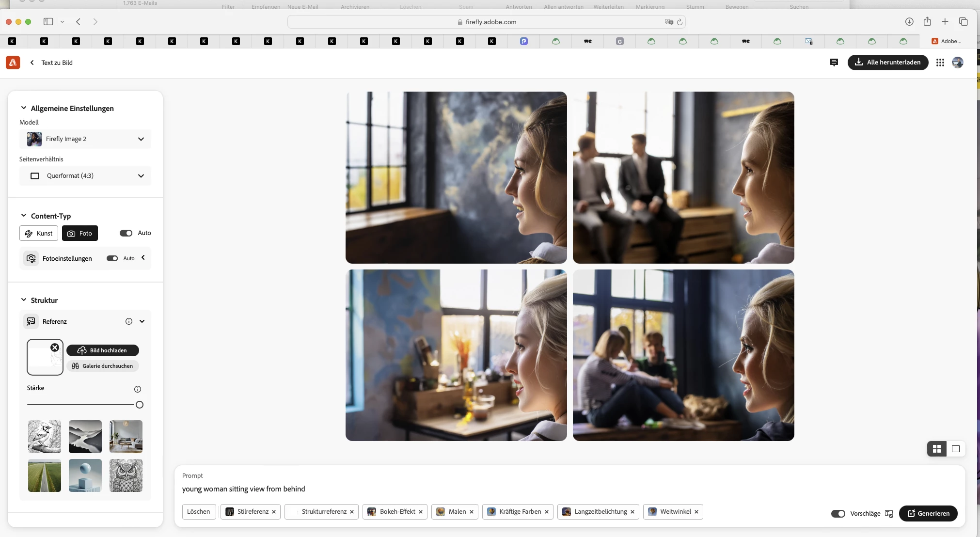This screenshot has height=537, width=980.
Task: Click Alle herunterladen button
Action: click(x=887, y=63)
